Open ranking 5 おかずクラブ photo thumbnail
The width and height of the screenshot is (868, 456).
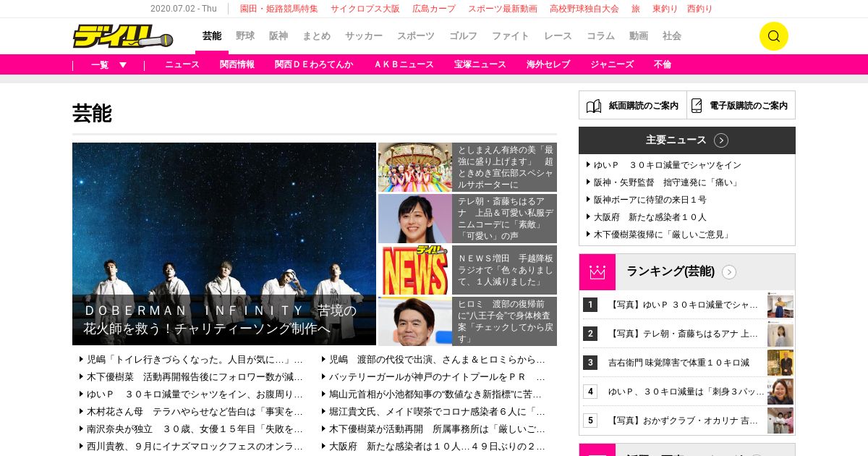pos(780,421)
